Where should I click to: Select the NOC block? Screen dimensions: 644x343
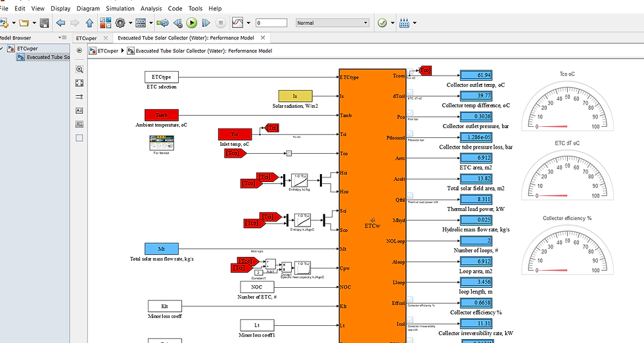(257, 287)
